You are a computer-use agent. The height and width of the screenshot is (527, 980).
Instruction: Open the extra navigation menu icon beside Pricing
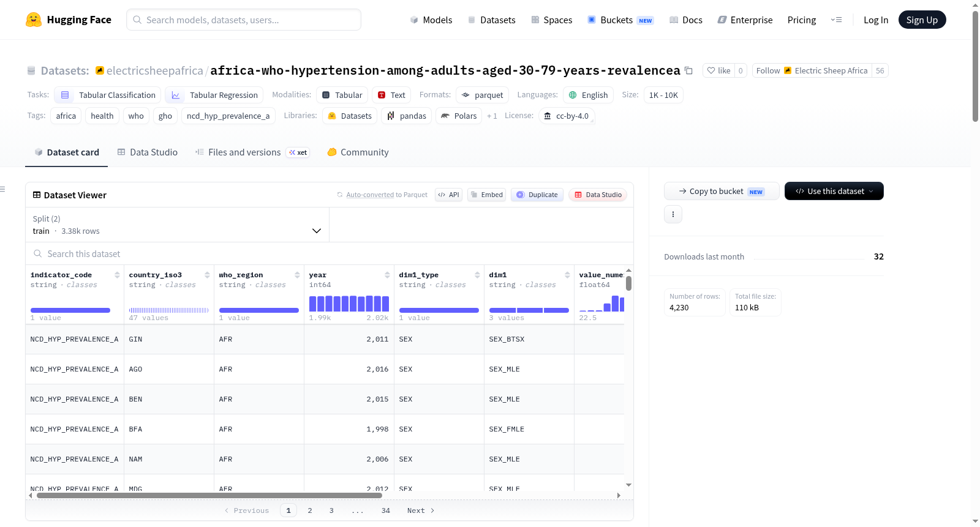point(836,20)
